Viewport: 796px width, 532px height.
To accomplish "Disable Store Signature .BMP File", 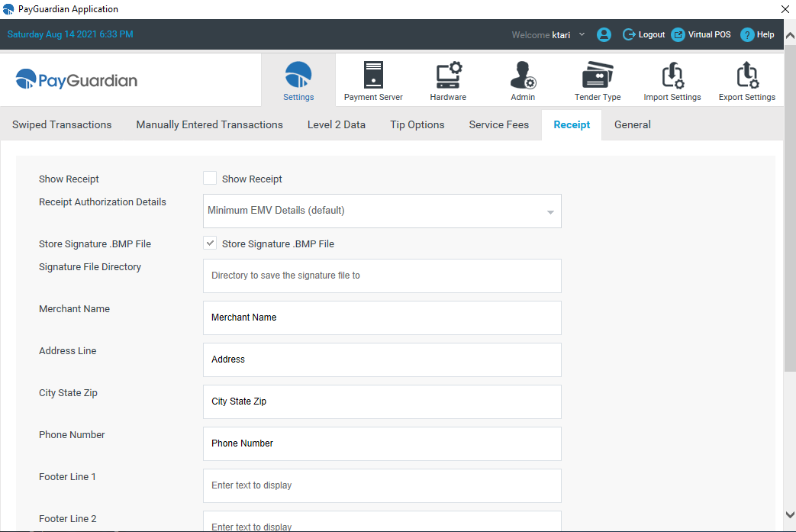I will coord(210,243).
